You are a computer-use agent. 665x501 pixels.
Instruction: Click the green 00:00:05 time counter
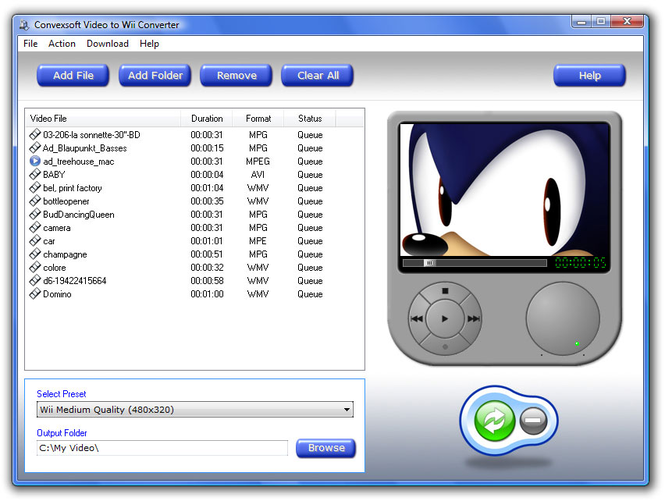[580, 263]
